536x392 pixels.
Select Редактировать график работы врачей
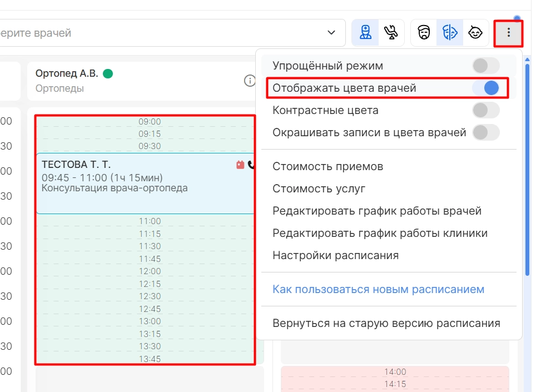click(377, 211)
